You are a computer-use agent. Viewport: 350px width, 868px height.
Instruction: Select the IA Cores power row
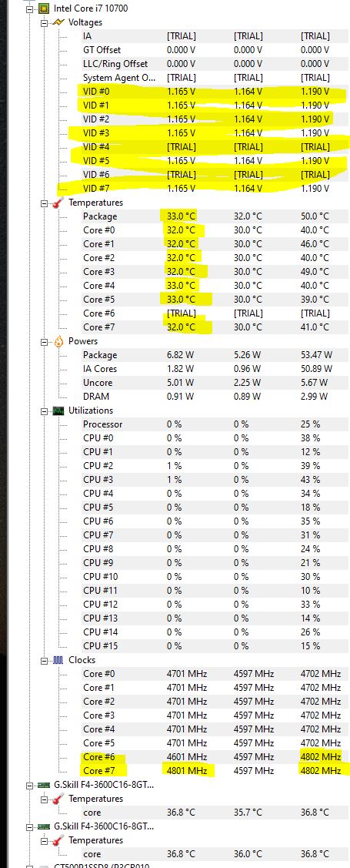click(x=215, y=369)
